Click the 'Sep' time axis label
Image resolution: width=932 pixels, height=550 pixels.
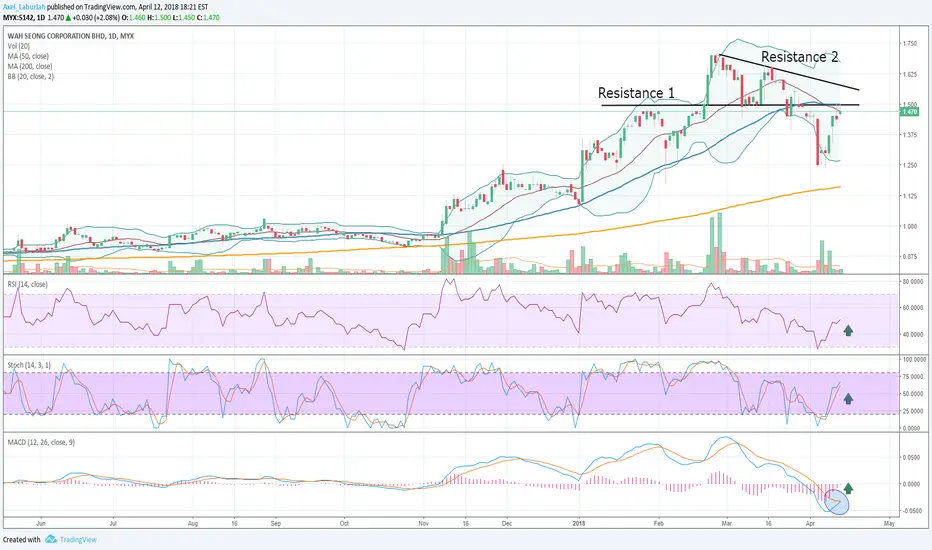pos(276,524)
